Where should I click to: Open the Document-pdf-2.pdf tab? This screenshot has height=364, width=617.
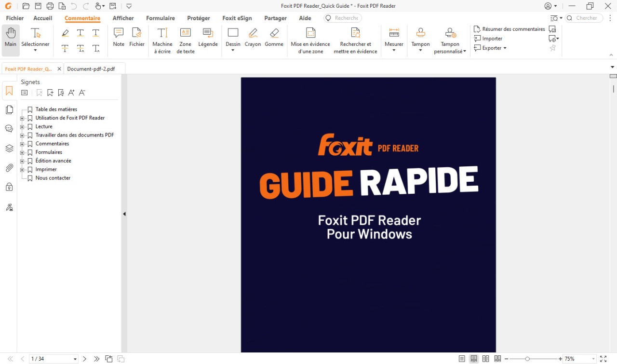[91, 68]
